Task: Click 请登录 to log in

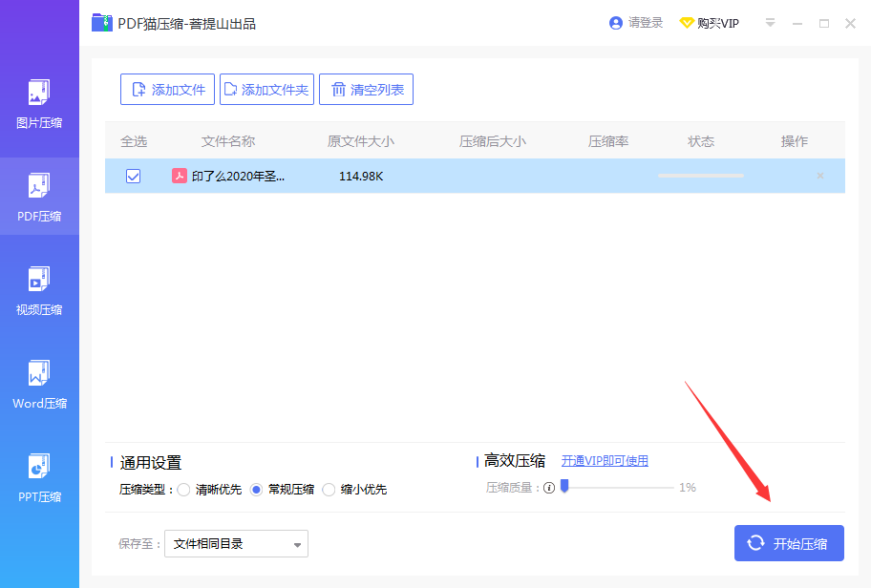Action: tap(646, 23)
